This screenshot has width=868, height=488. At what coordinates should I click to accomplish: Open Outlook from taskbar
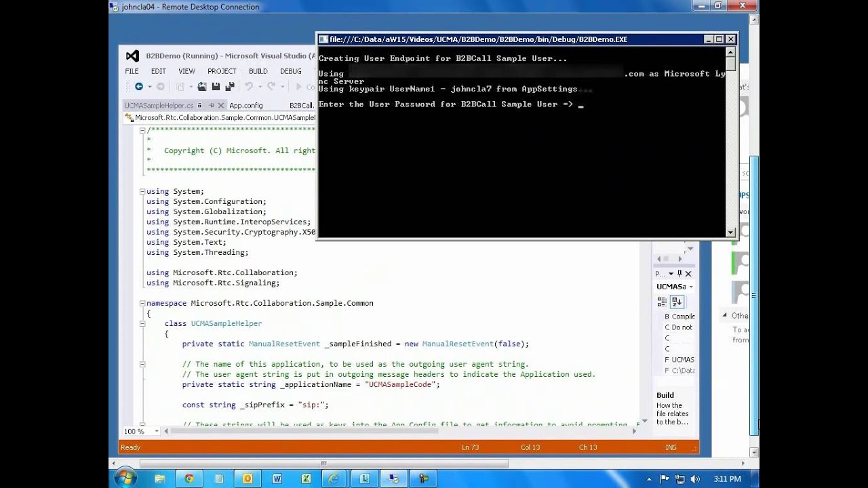pos(248,479)
